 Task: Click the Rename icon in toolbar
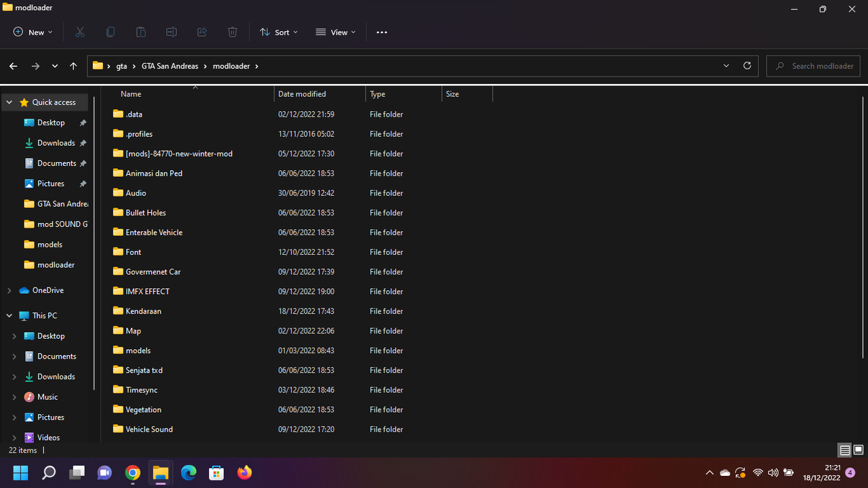(172, 32)
